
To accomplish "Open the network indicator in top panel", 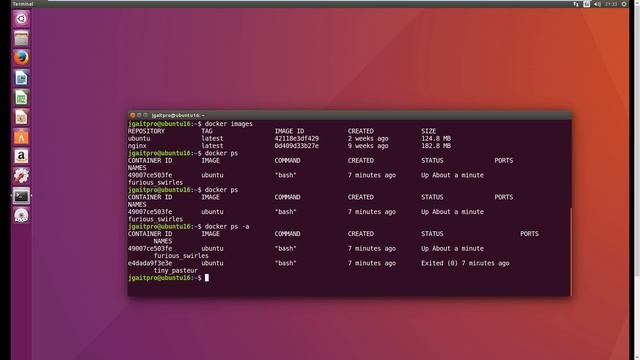I will (576, 4).
